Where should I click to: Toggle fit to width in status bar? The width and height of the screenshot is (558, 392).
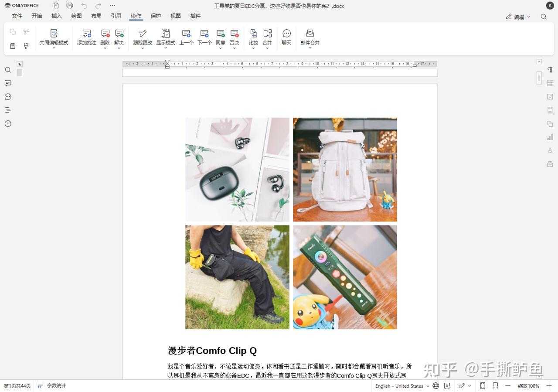click(x=495, y=386)
